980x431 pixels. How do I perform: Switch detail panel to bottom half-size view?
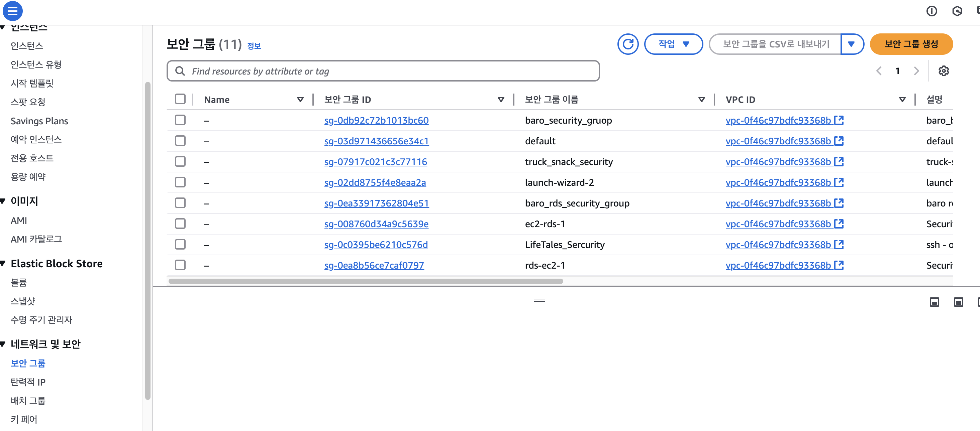(x=935, y=302)
